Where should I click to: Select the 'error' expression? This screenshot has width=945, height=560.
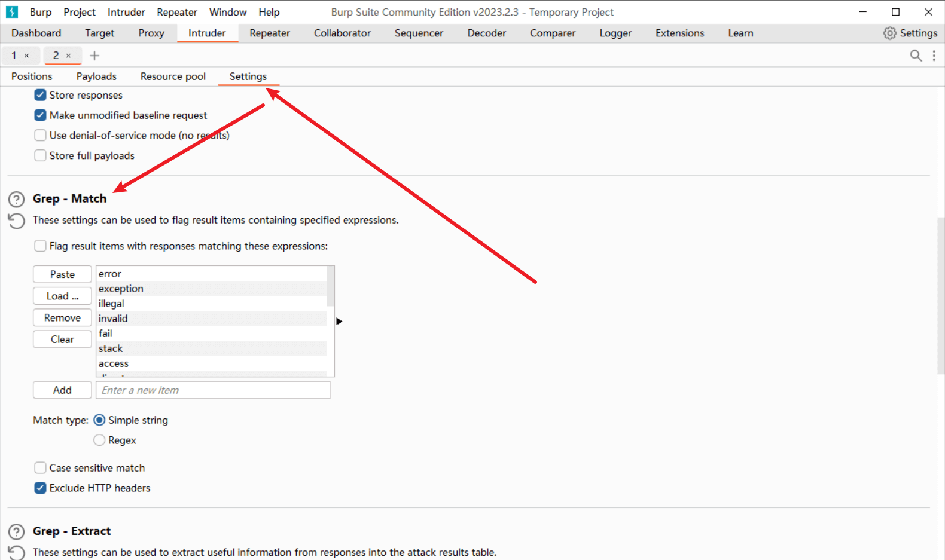click(x=211, y=274)
